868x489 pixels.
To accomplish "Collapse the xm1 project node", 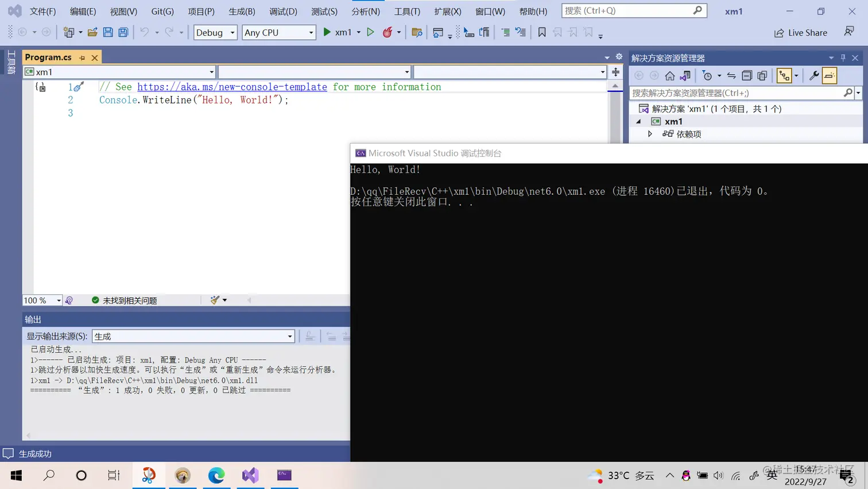I will 638,121.
